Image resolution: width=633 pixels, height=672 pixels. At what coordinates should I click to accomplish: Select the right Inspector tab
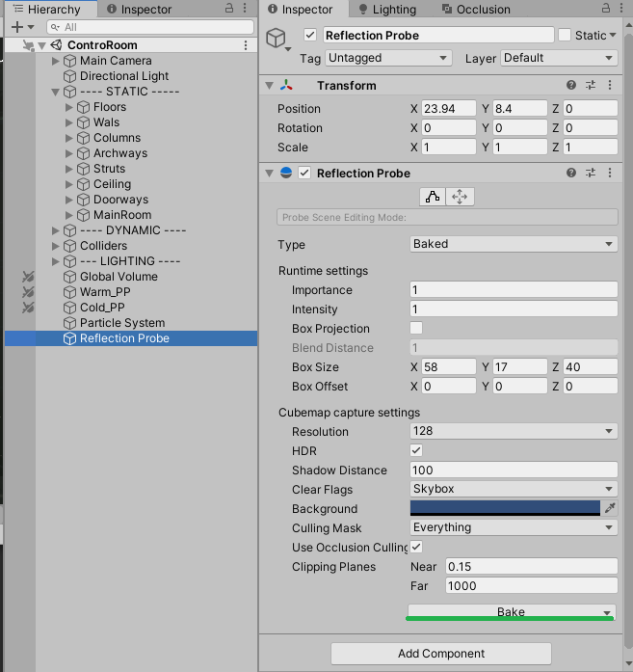click(x=303, y=9)
